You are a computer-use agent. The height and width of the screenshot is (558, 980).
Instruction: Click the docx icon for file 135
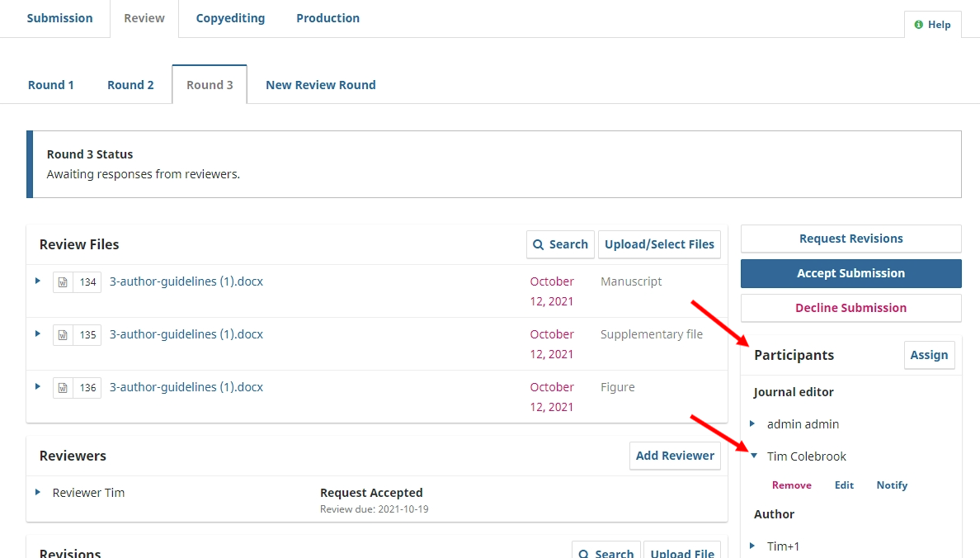pyautogui.click(x=64, y=334)
